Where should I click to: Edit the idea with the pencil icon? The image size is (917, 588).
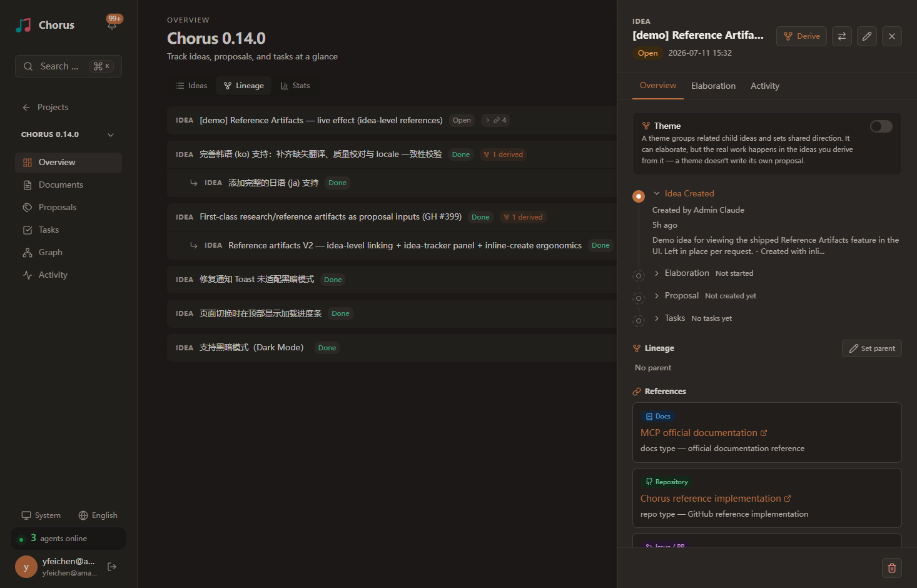(867, 36)
